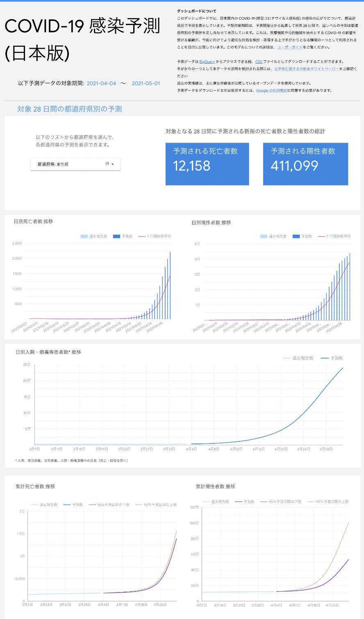The height and width of the screenshot is (619, 364).
Task: Toggle 予測数 legend line in 日別入院・療養等患者数 chart
Action: point(325,358)
